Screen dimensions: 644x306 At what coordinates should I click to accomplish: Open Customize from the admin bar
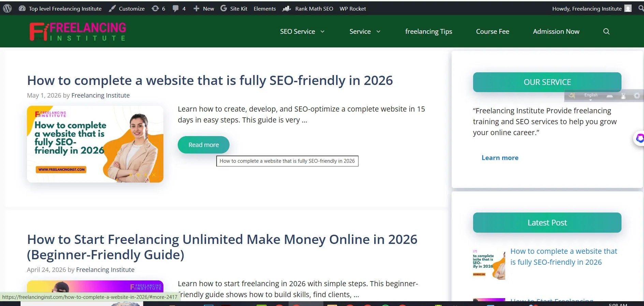click(127, 9)
